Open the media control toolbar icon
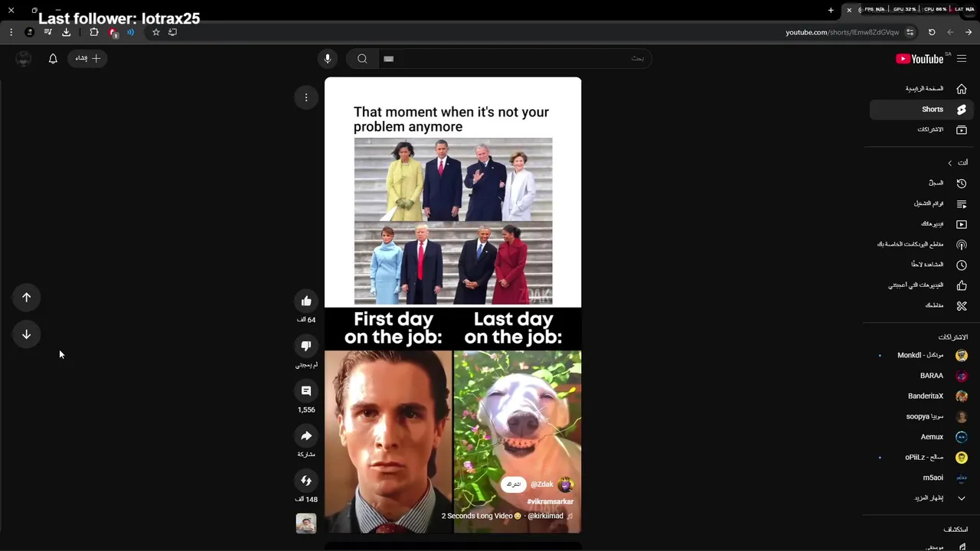 (x=47, y=32)
